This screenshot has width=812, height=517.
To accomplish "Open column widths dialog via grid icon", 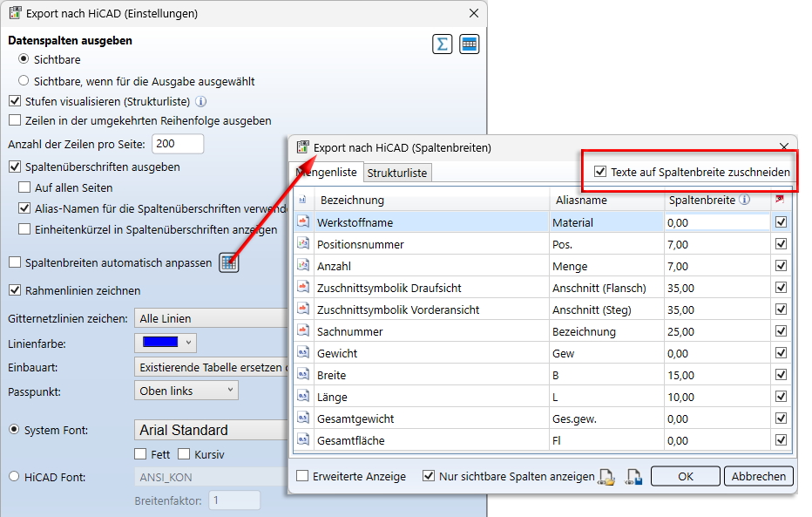I will [229, 263].
